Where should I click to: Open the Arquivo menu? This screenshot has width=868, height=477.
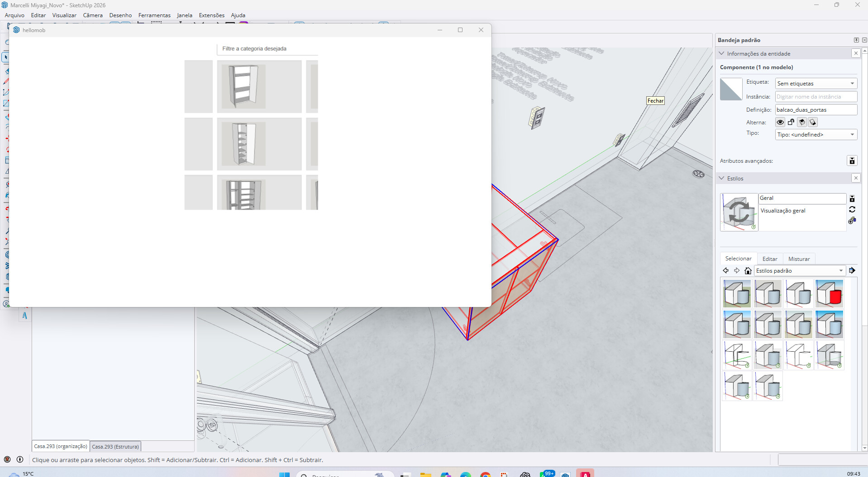[14, 15]
